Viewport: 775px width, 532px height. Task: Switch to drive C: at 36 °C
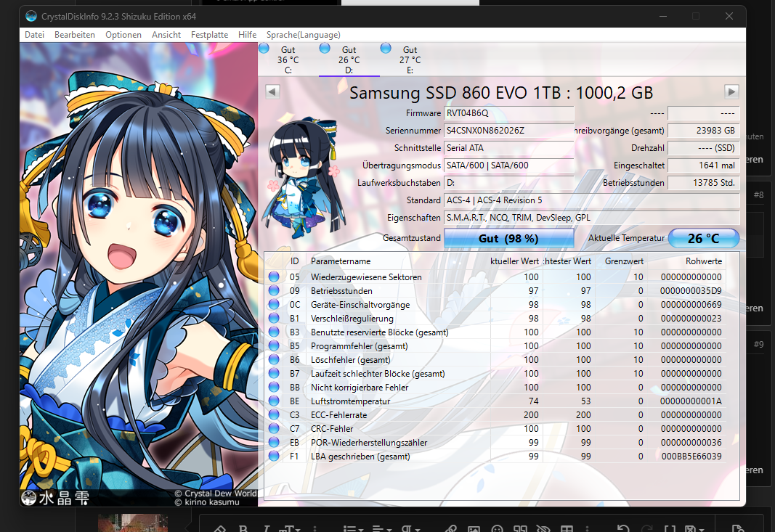pos(288,60)
